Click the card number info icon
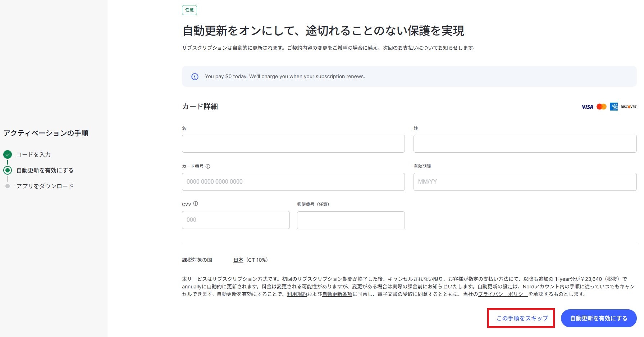 (208, 166)
